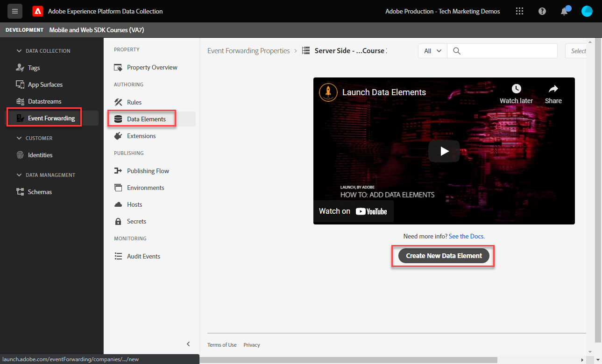Open the Terms of Use link
602x364 pixels.
pos(222,345)
